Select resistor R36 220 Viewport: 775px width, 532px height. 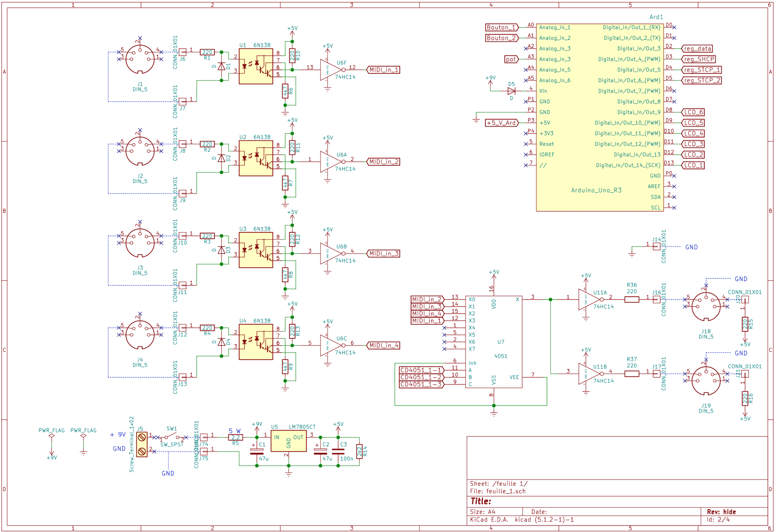click(631, 300)
